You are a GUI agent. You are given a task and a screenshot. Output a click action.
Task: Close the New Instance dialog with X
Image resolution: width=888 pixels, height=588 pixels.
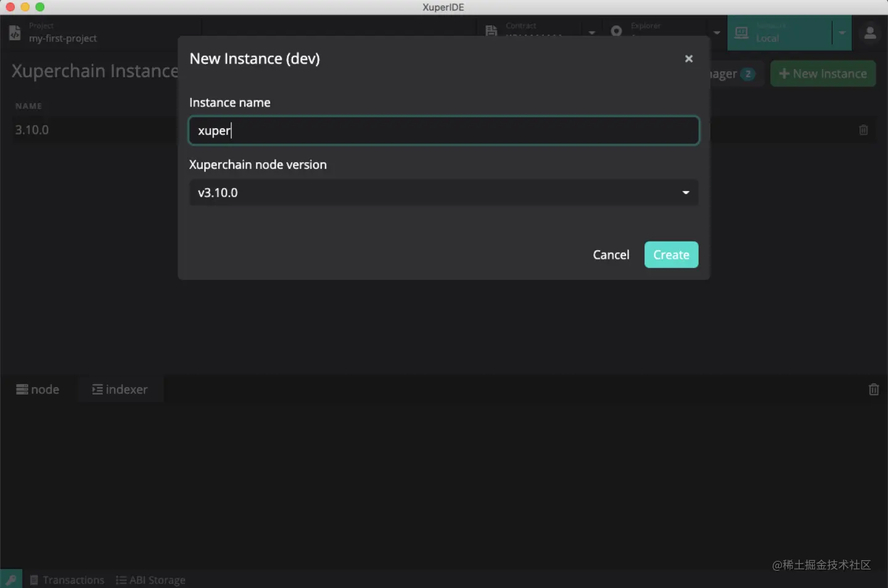[x=689, y=59]
